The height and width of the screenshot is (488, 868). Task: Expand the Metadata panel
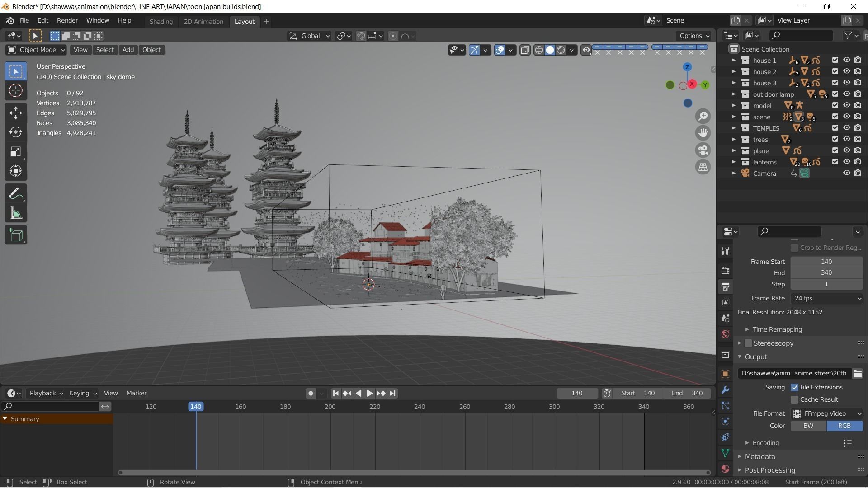point(740,457)
